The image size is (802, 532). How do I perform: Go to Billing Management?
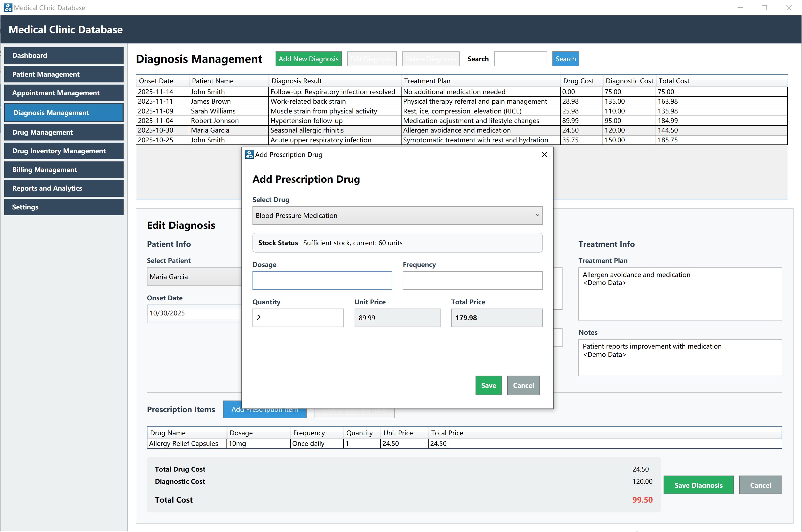(x=64, y=170)
